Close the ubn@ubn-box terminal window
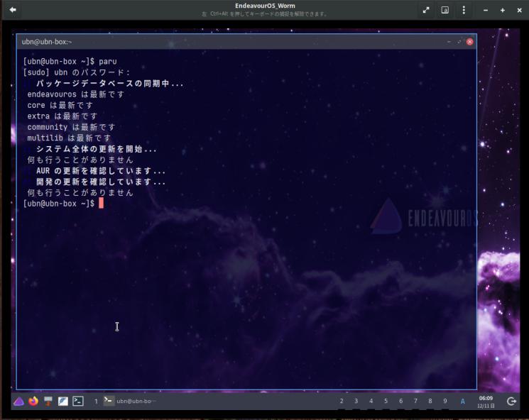This screenshot has height=420, width=529. coord(469,42)
